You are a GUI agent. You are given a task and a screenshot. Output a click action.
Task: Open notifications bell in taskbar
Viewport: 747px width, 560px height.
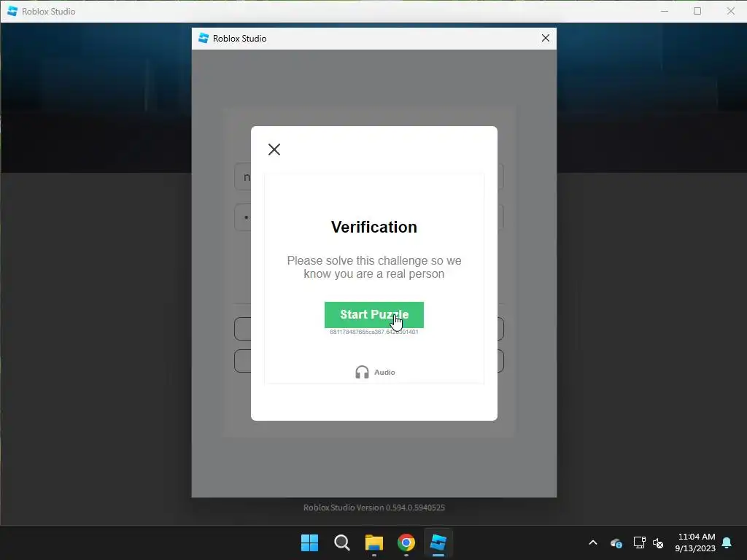[x=727, y=542]
